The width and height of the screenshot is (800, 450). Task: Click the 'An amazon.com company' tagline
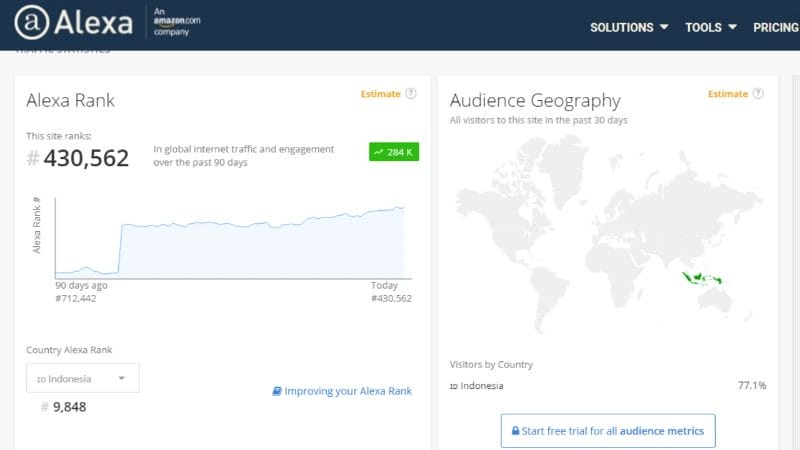pyautogui.click(x=177, y=22)
